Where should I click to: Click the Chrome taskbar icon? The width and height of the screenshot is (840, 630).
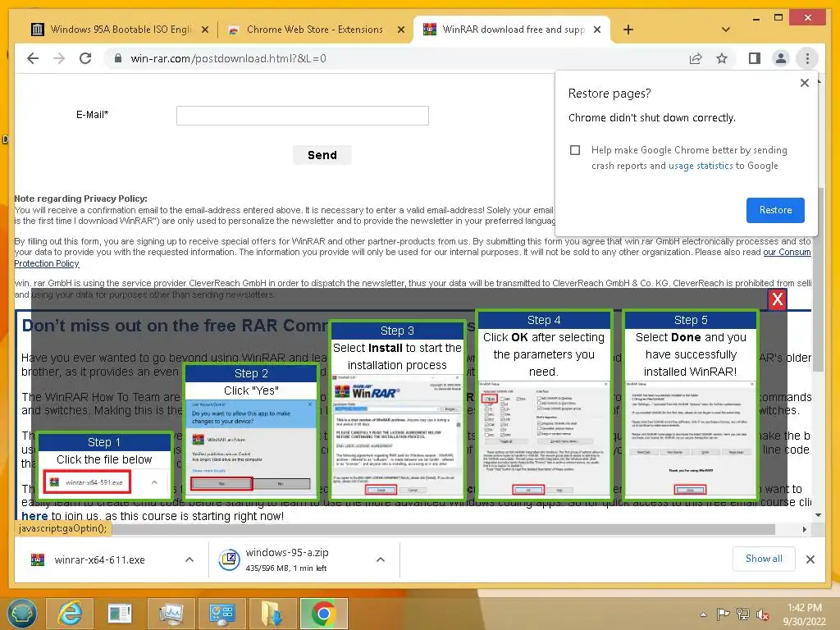323,614
